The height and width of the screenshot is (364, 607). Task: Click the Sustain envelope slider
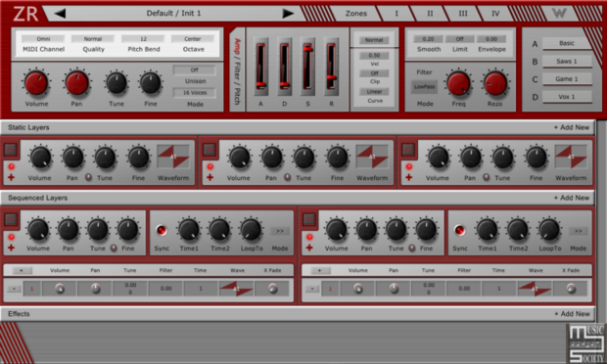(x=307, y=67)
